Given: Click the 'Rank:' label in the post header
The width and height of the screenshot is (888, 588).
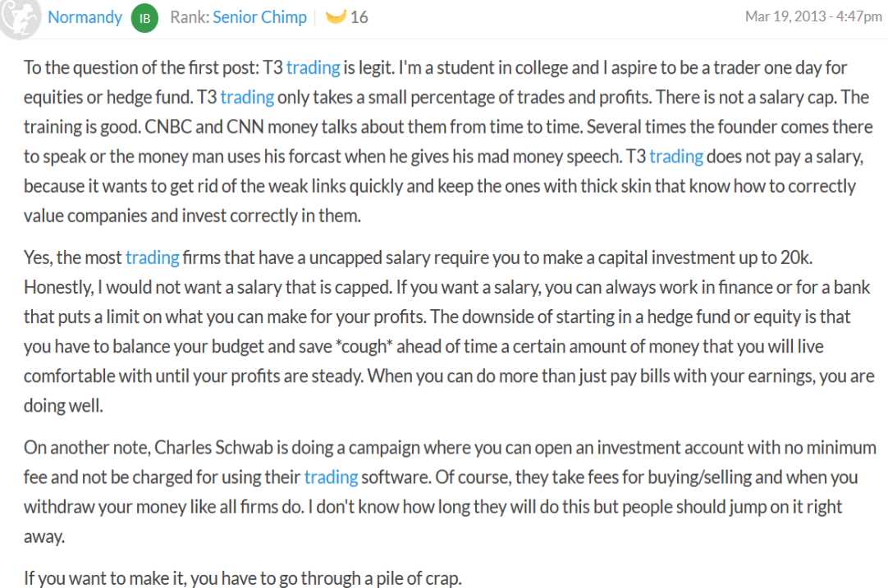Looking at the screenshot, I should coord(190,17).
